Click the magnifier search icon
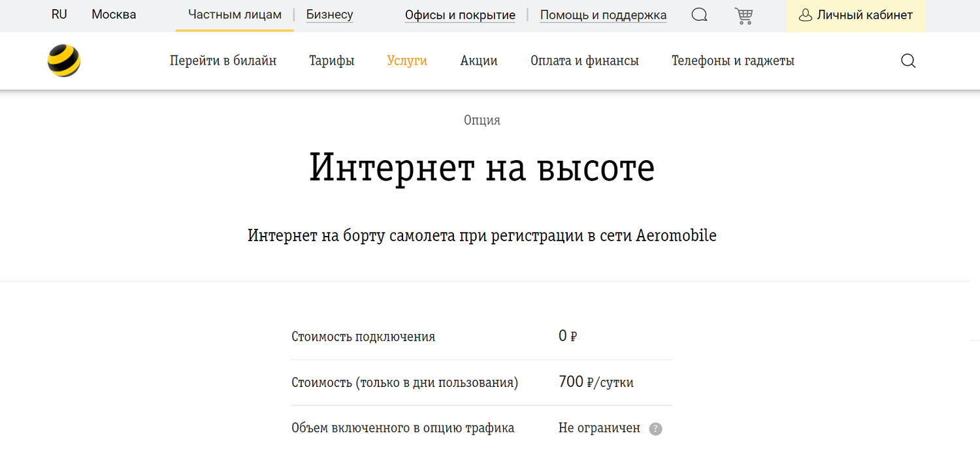 [908, 61]
